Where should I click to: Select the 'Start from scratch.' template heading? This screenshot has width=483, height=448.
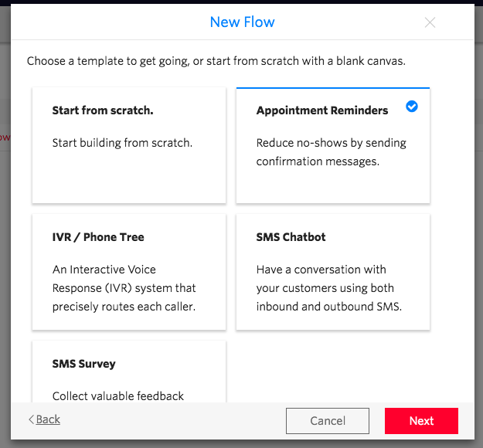[103, 110]
